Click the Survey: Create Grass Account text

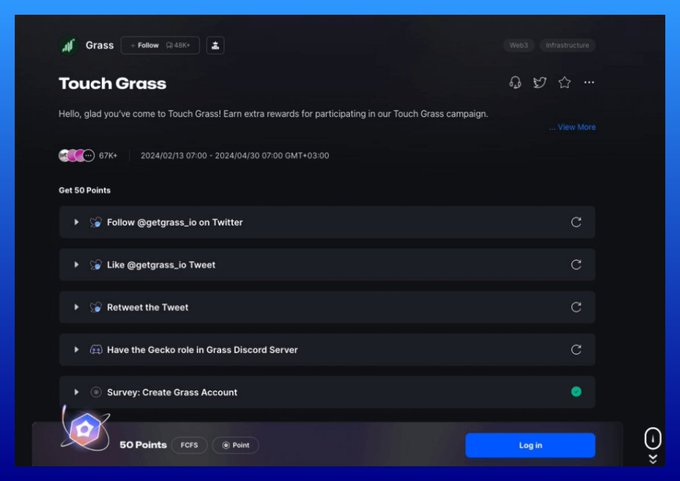(x=172, y=392)
